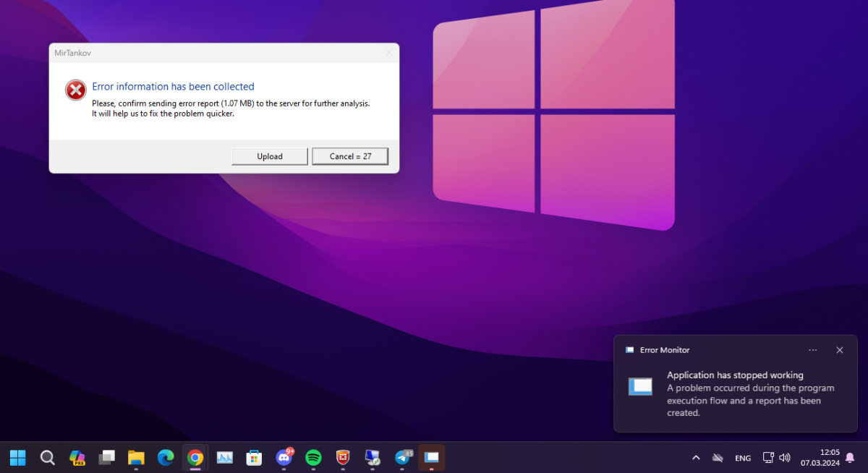Open the Photos app on the taskbar
Image resolution: width=868 pixels, height=473 pixels.
coord(224,457)
